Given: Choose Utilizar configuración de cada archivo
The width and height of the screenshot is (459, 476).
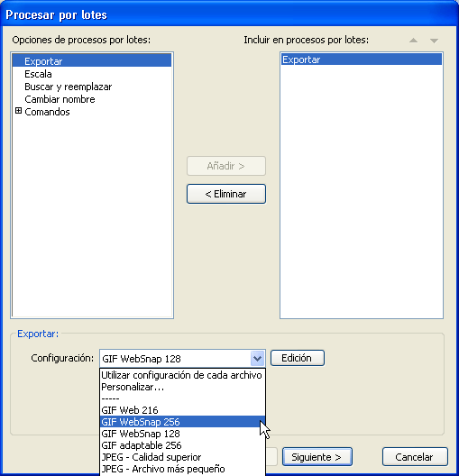Looking at the screenshot, I should [182, 375].
